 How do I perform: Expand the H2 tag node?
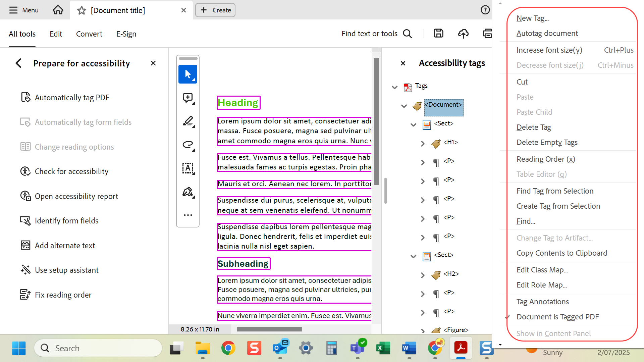(423, 275)
